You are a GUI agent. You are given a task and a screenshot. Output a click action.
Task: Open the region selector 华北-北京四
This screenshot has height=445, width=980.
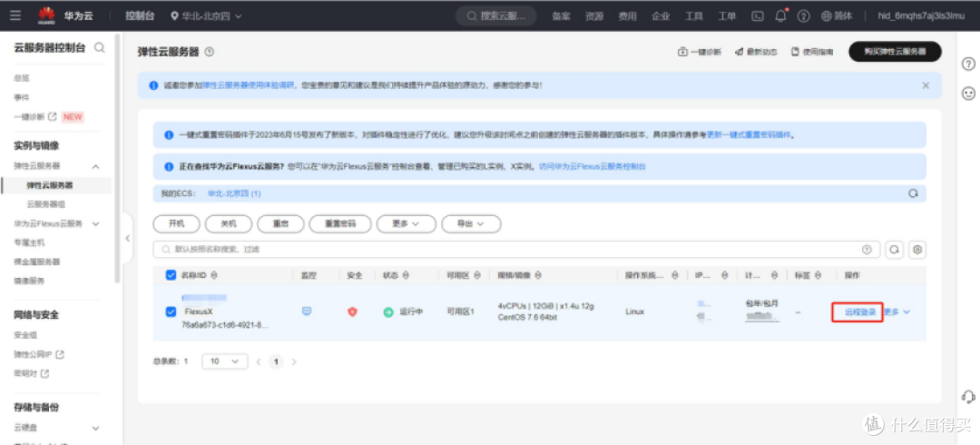tap(206, 15)
